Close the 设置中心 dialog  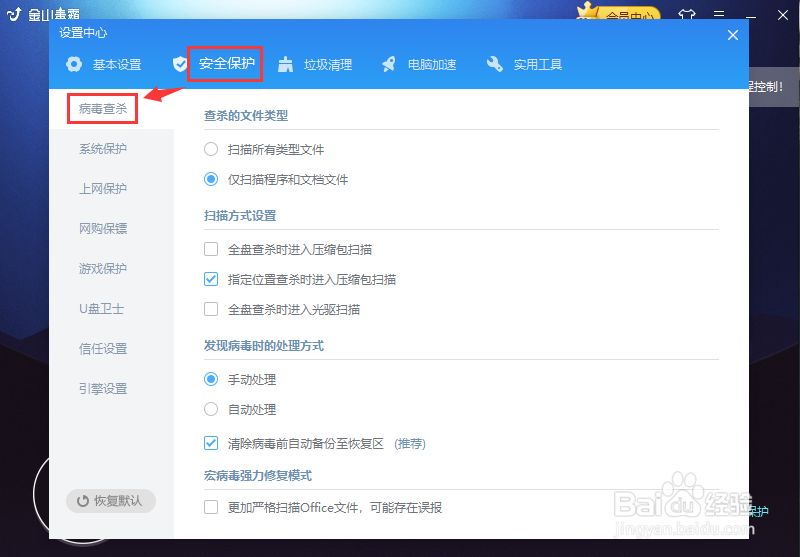[x=733, y=35]
